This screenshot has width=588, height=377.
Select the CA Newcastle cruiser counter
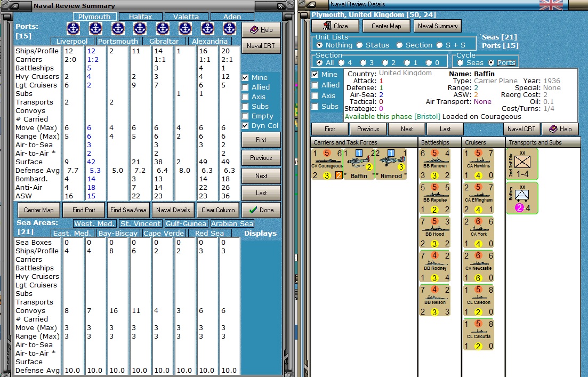click(479, 266)
